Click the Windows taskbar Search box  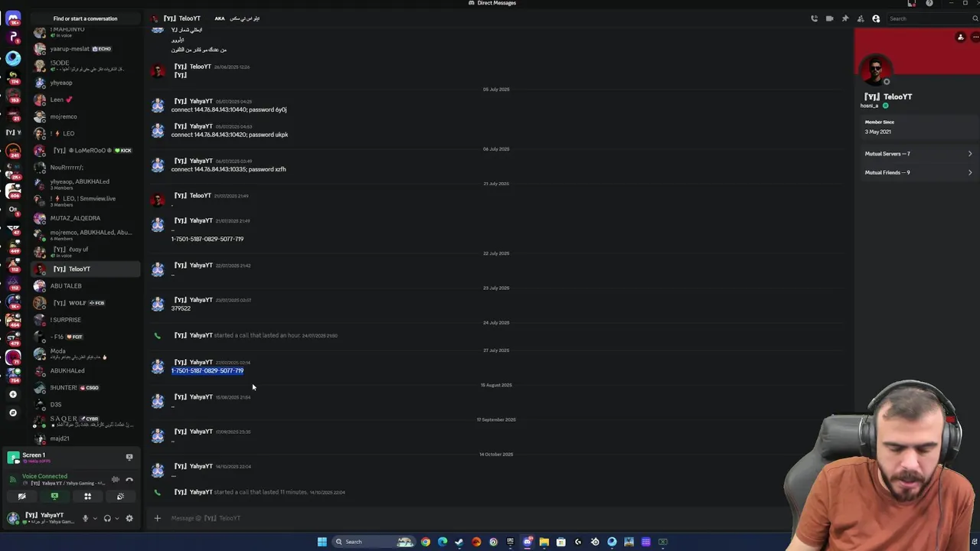(x=373, y=542)
